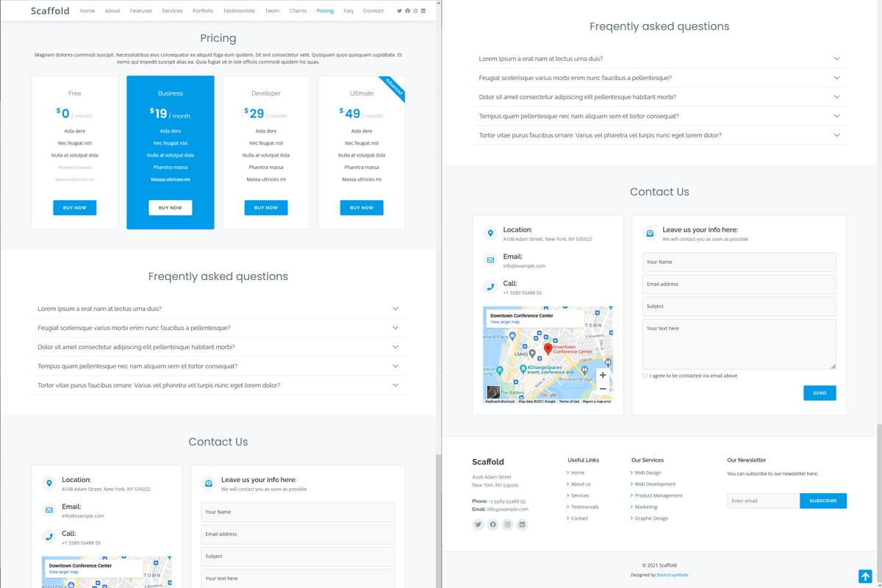Go to Features in the navigation bar
Screen dimensions: 882x588
(x=141, y=11)
